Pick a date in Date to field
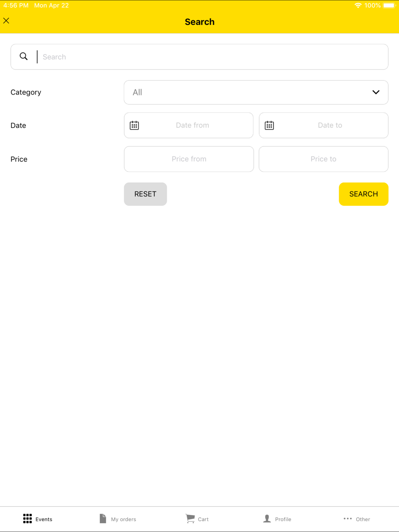The image size is (399, 532). pyautogui.click(x=324, y=125)
